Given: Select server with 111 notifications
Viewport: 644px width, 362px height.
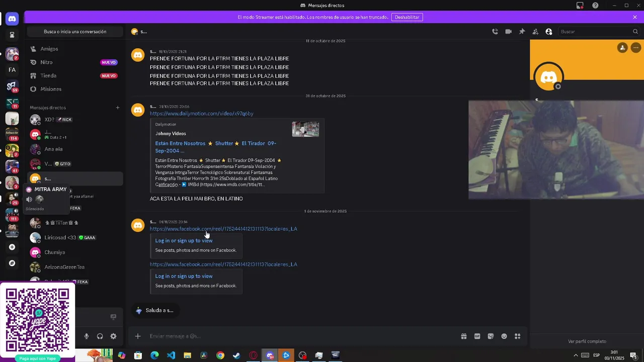Looking at the screenshot, I should click(12, 215).
